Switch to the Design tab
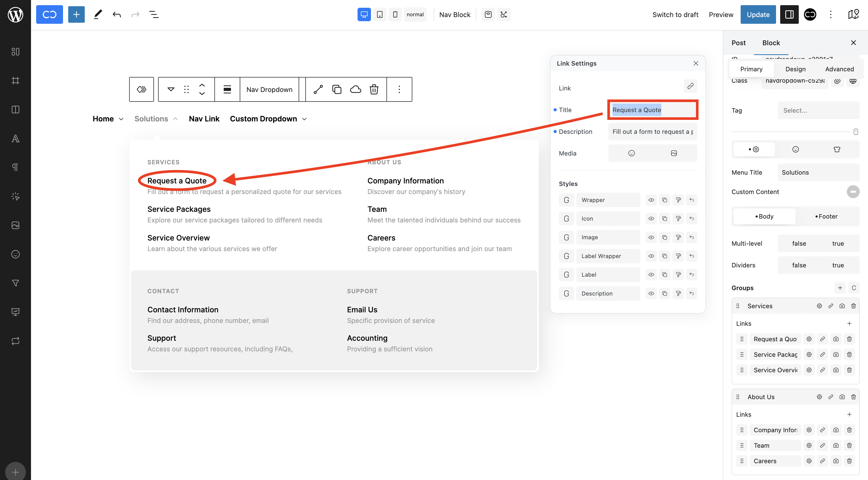This screenshot has width=868, height=480. [795, 69]
